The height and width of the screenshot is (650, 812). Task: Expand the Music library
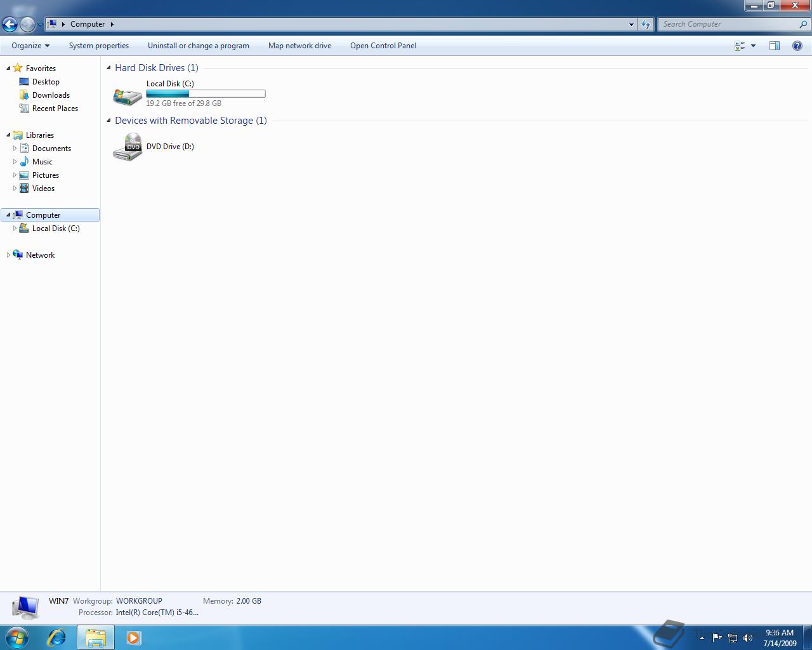[15, 161]
